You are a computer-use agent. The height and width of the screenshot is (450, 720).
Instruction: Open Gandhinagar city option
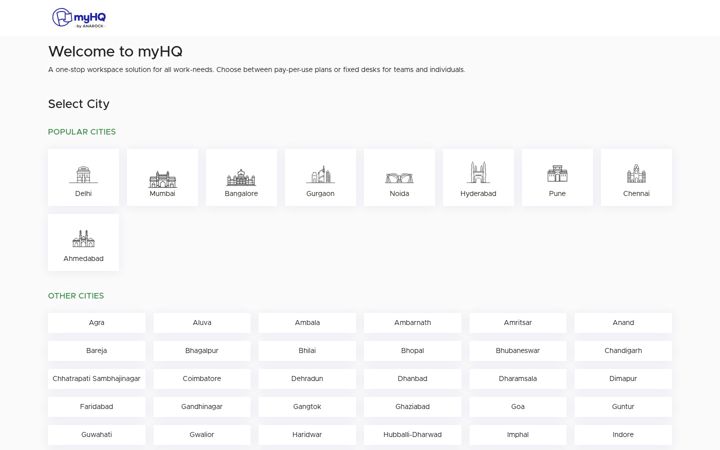coord(202,407)
